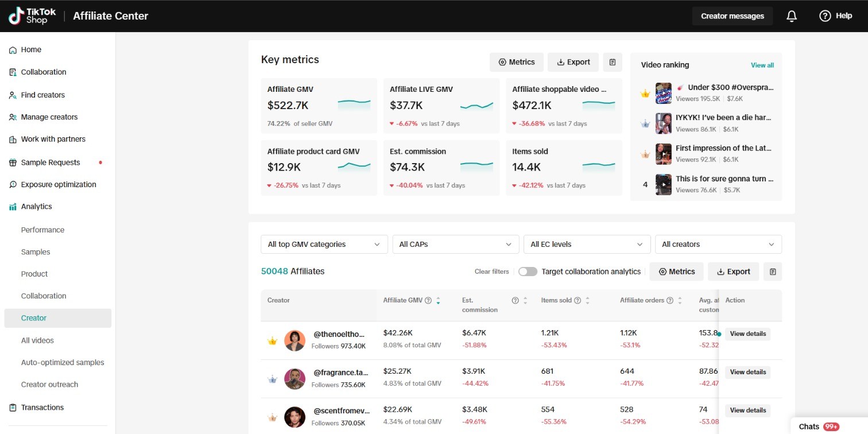
Task: Click the document icon beside affiliates Export
Action: coord(773,272)
